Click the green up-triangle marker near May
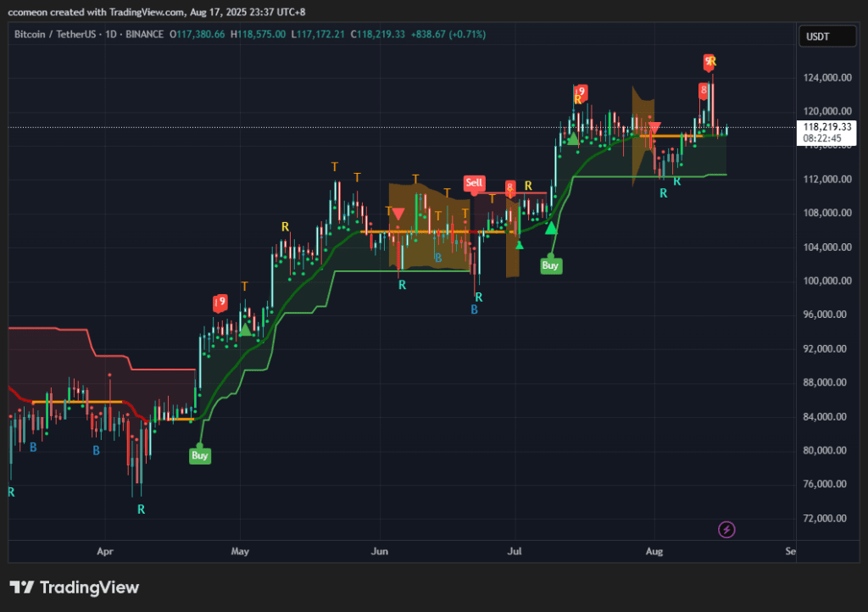The width and height of the screenshot is (868, 612). (245, 331)
